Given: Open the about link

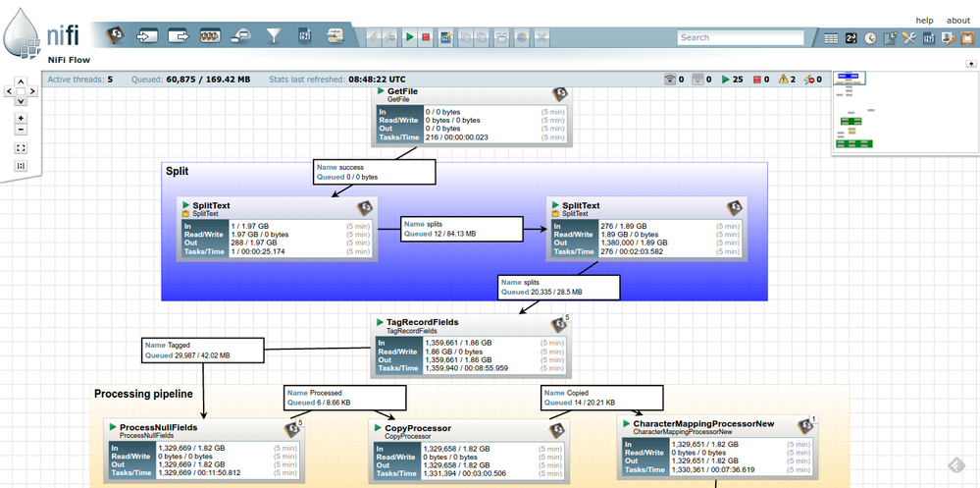Looking at the screenshot, I should coord(957,21).
